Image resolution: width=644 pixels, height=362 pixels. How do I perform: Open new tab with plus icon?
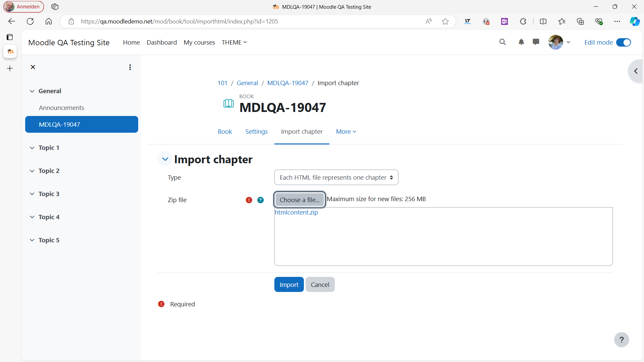10,68
